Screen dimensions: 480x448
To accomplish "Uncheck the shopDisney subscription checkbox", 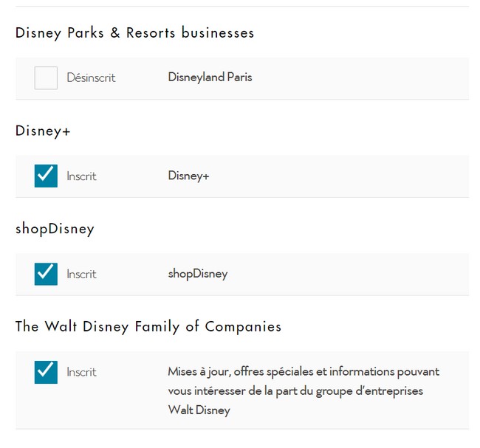I will point(46,274).
